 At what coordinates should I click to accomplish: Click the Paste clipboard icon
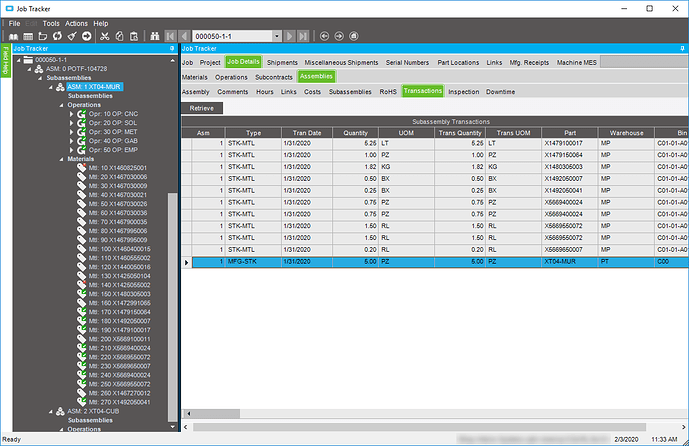pos(134,36)
